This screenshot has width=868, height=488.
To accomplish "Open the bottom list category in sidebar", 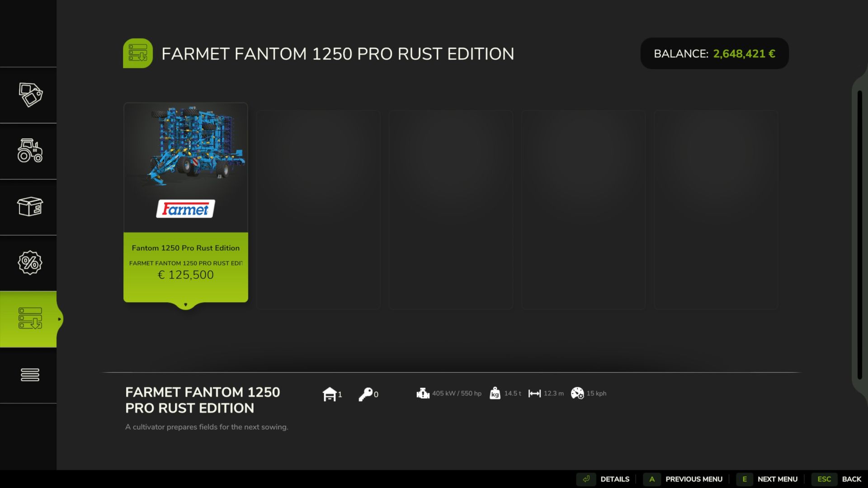I will point(30,375).
